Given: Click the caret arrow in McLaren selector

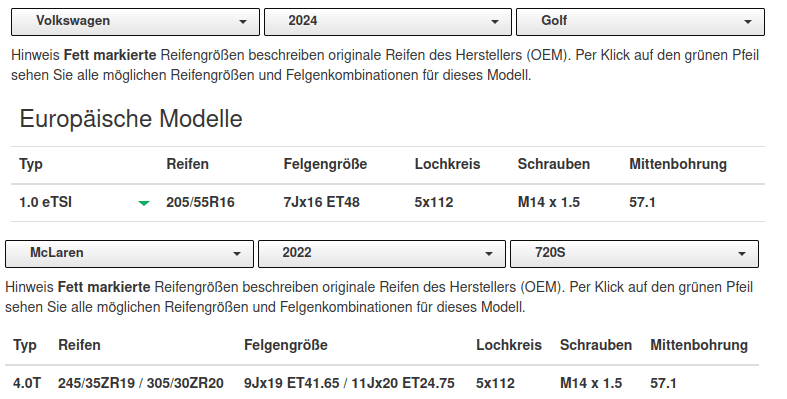Looking at the screenshot, I should coord(237,253).
